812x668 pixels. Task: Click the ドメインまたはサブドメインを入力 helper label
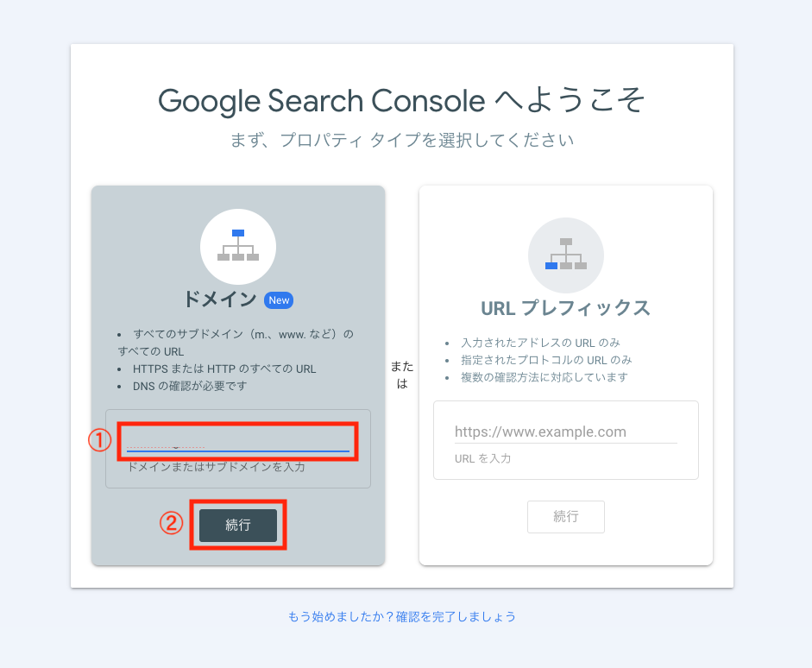click(216, 467)
